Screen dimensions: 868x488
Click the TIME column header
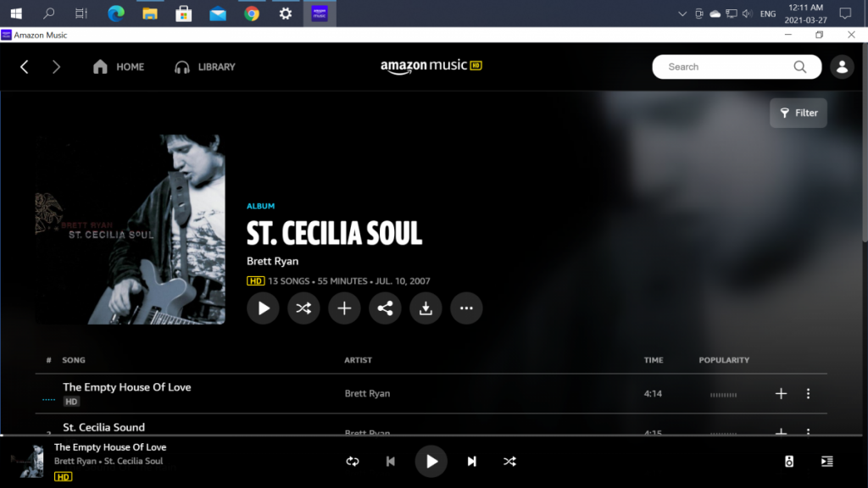(654, 360)
